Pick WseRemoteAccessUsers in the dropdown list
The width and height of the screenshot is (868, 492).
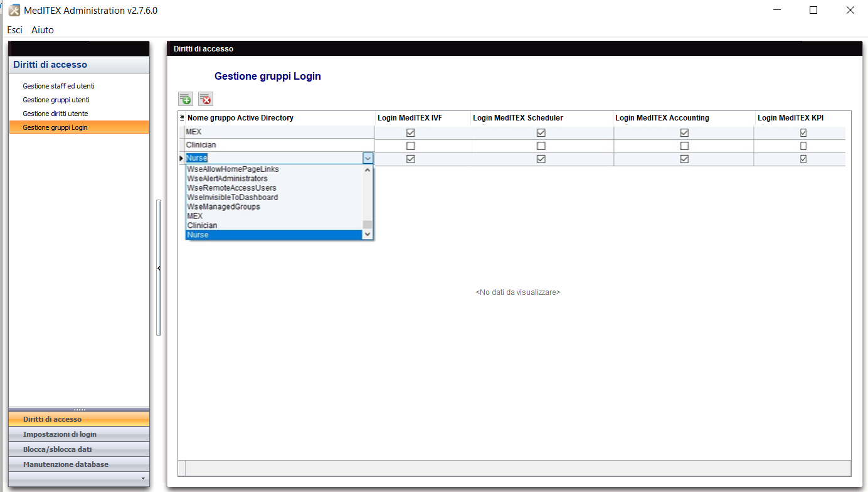(x=275, y=188)
